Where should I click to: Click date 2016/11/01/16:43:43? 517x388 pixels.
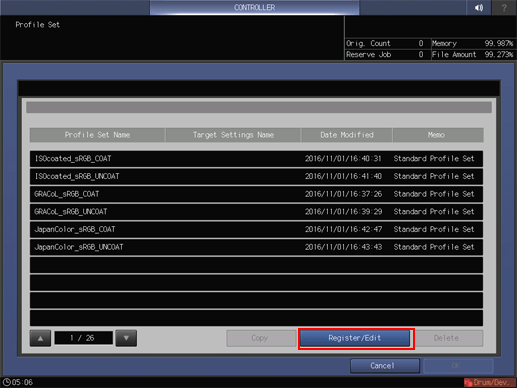tap(343, 247)
